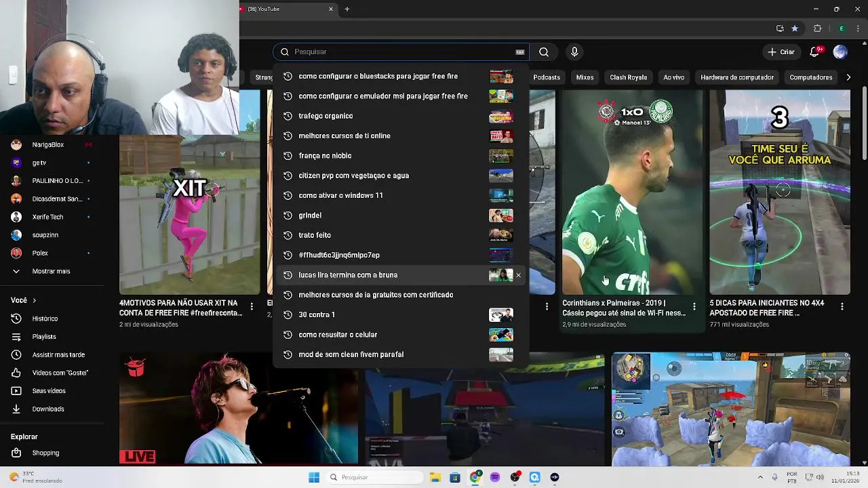The image size is (868, 488).
Task: Open YouTube notifications bell
Action: pyautogui.click(x=816, y=52)
